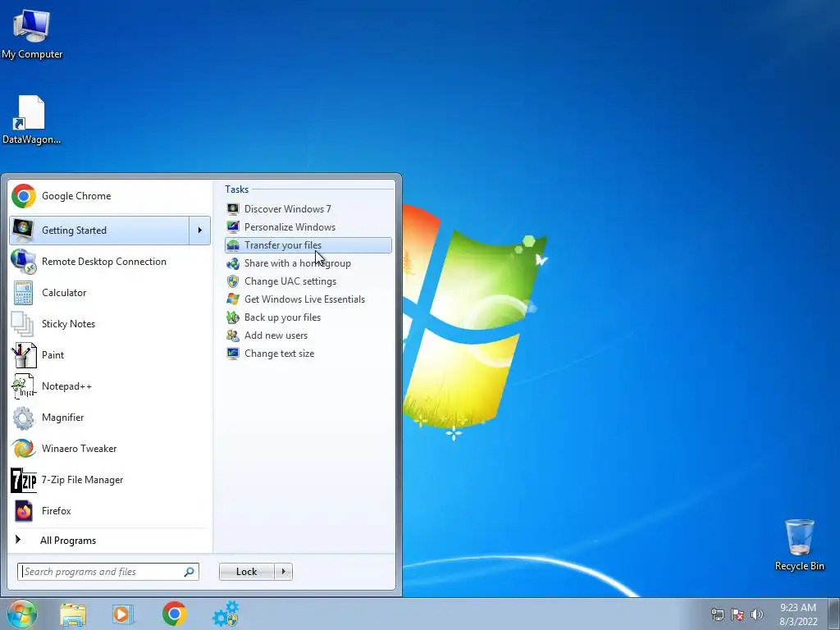Click the Change UAC settings label
The width and height of the screenshot is (840, 630).
coord(290,281)
